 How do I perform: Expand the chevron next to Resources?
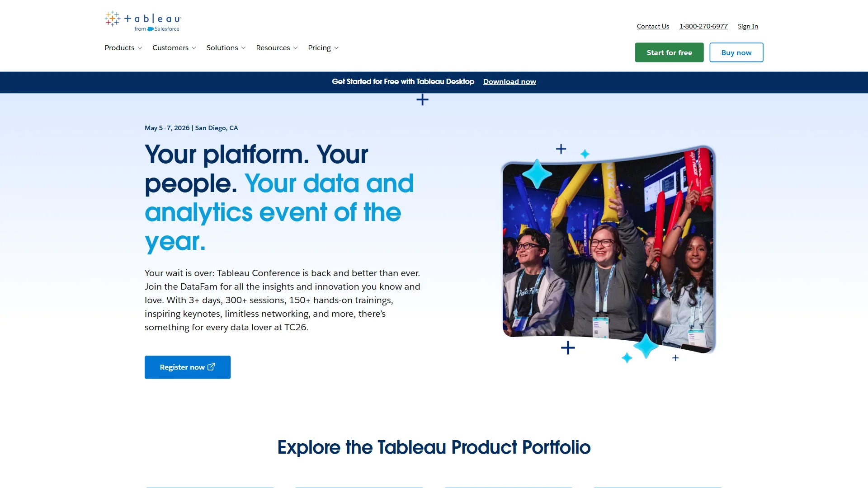point(296,48)
